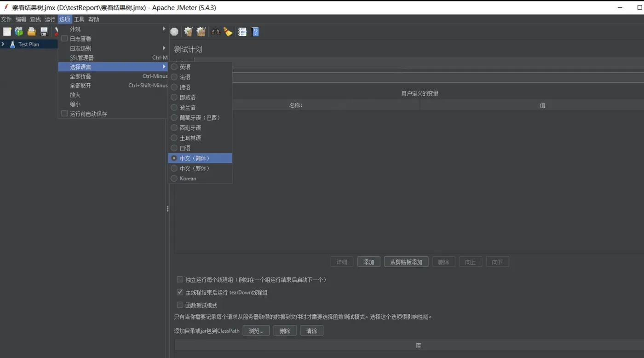Click the 名称: table column header
This screenshot has height=358, width=644.
296,105
